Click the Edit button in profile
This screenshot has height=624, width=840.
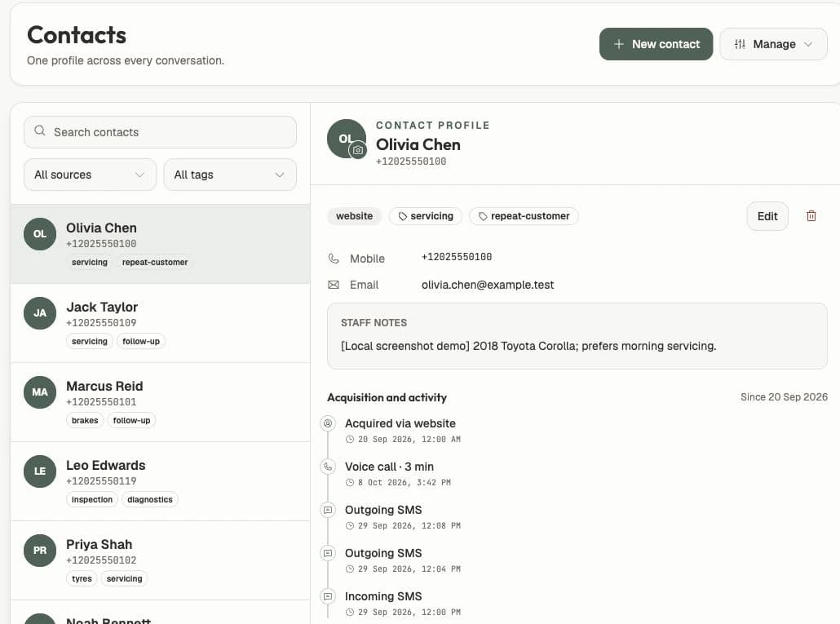(x=767, y=216)
